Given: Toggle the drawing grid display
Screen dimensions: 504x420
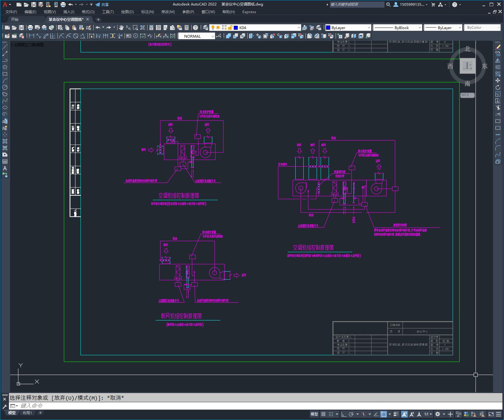Looking at the screenshot, I should [324, 414].
